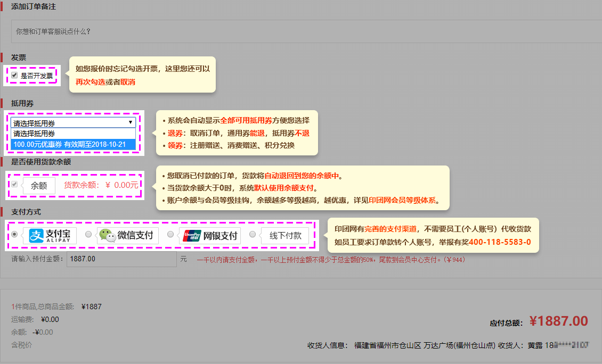
Task: Uncheck the 是否开发票 invoice checkbox
Action: pos(13,75)
